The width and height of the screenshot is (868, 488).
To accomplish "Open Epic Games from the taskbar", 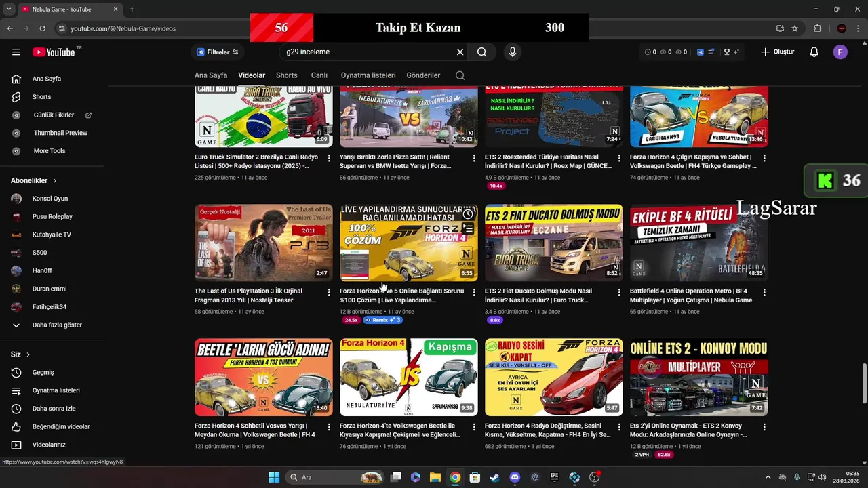I will click(554, 477).
